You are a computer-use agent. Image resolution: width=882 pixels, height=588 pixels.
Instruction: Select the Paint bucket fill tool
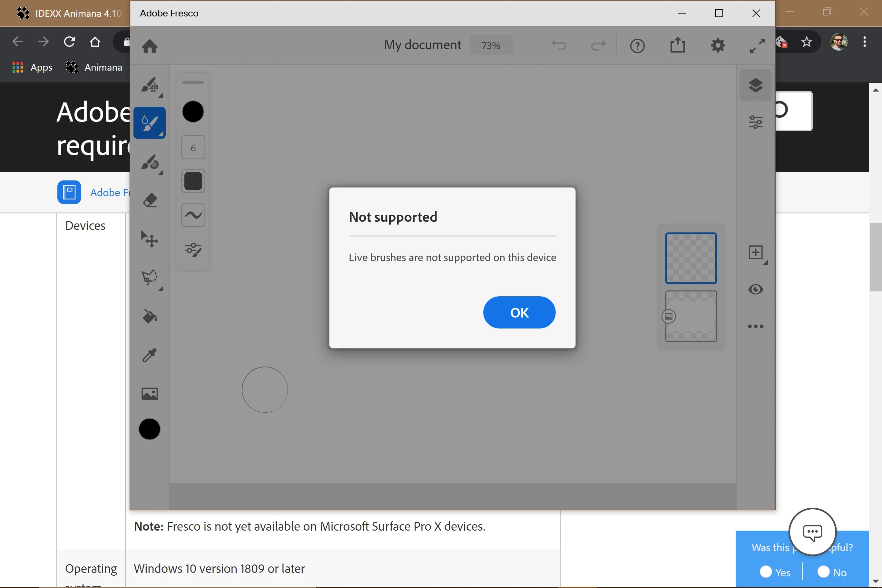pyautogui.click(x=149, y=316)
